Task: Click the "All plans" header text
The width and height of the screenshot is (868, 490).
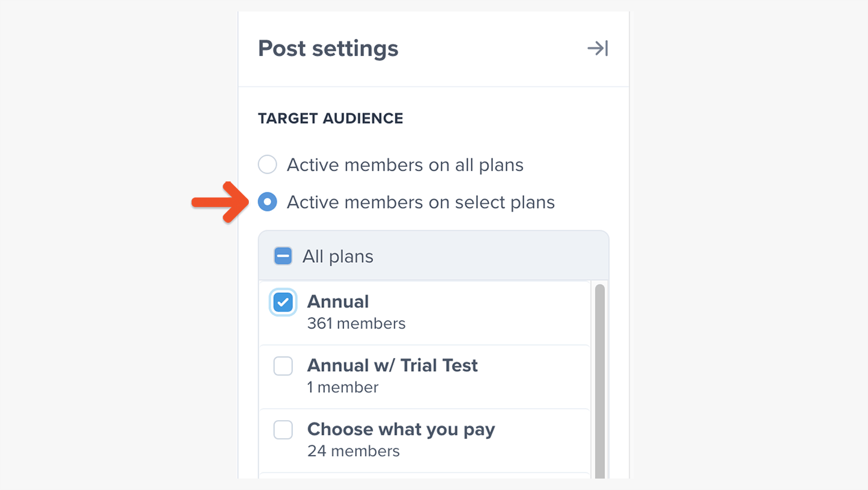Action: click(x=338, y=257)
